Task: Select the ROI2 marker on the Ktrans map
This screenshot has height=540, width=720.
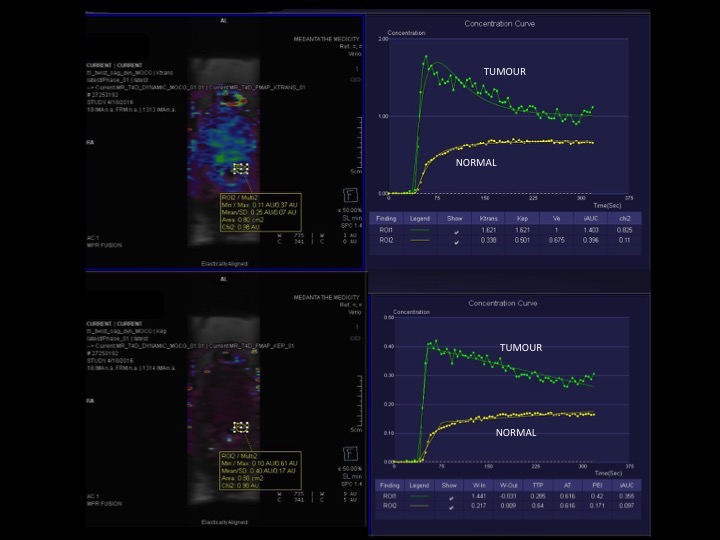Action: point(240,170)
